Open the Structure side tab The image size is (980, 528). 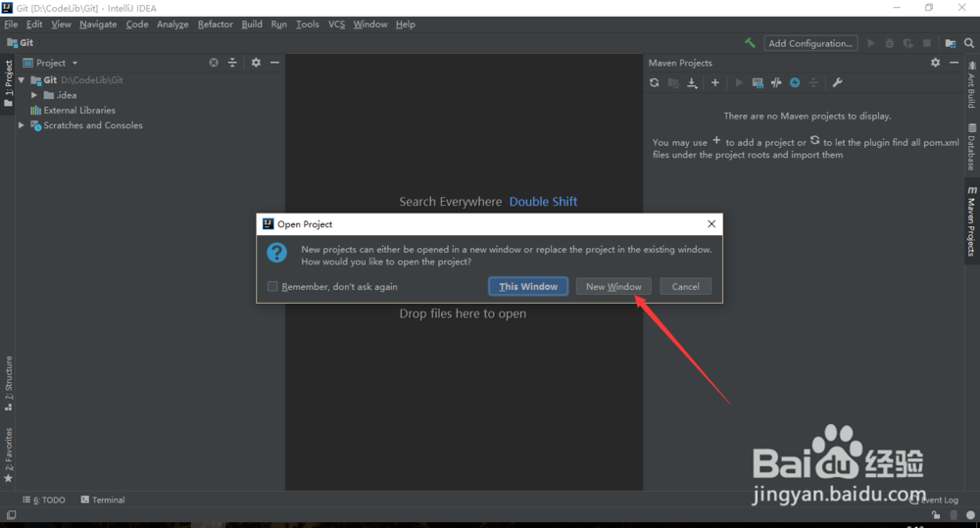coord(8,383)
